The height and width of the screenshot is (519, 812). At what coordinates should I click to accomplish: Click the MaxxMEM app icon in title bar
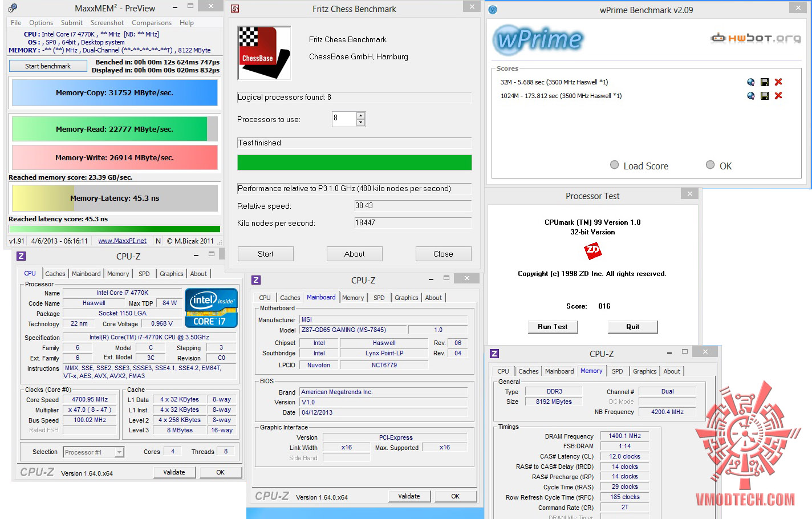tap(13, 8)
